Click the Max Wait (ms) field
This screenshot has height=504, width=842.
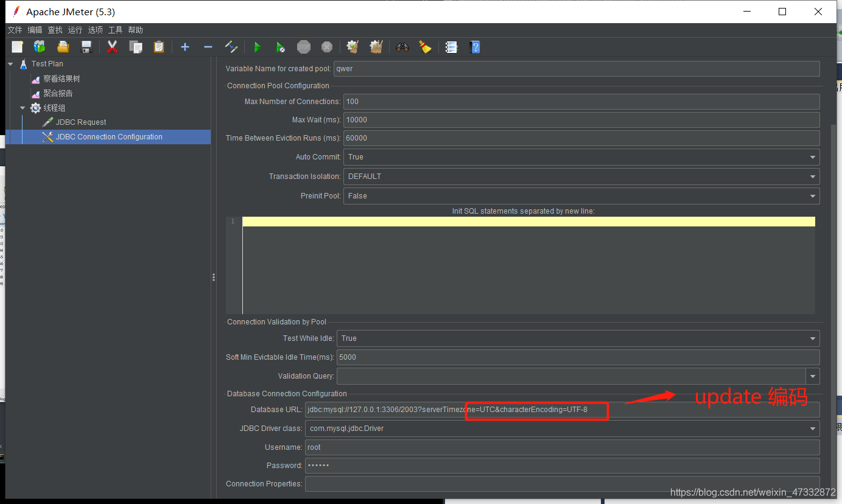click(x=581, y=120)
